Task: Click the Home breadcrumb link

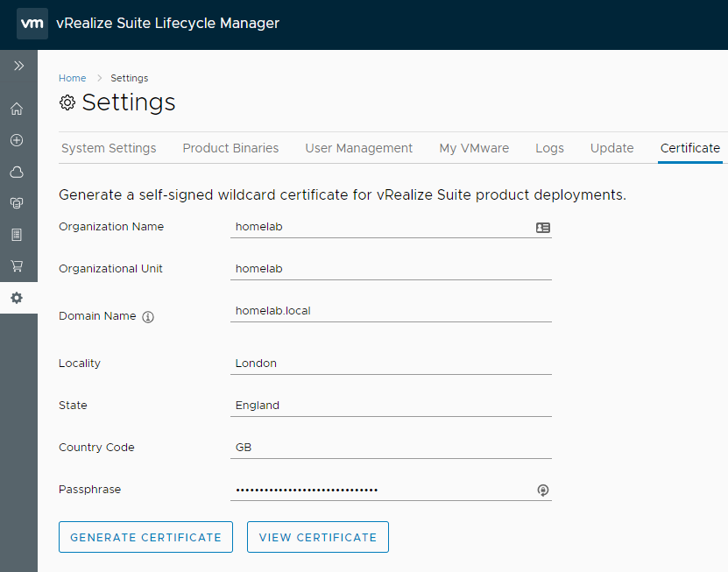Action: point(72,78)
